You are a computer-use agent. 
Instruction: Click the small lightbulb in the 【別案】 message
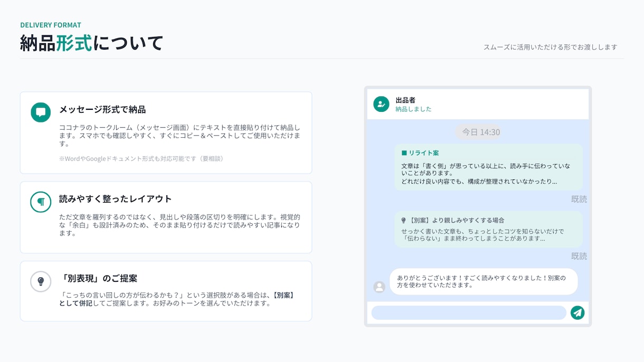[x=404, y=221]
